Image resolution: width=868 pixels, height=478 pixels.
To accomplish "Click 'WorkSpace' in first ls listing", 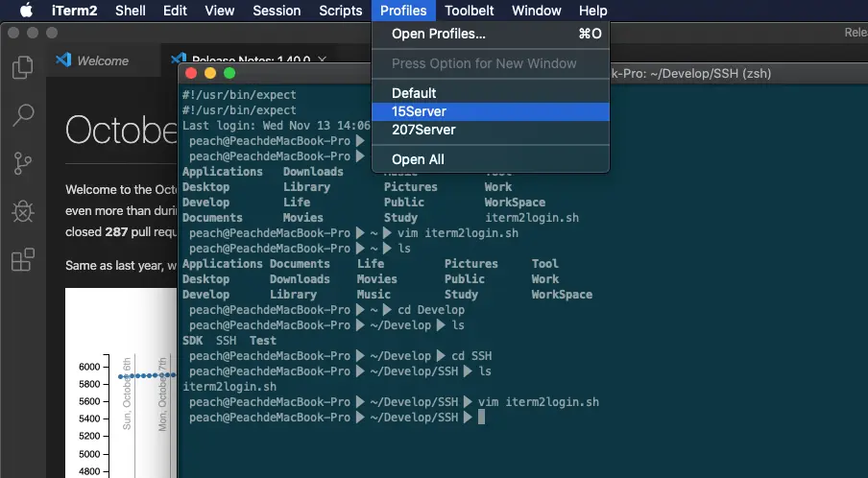I will click(x=515, y=203).
